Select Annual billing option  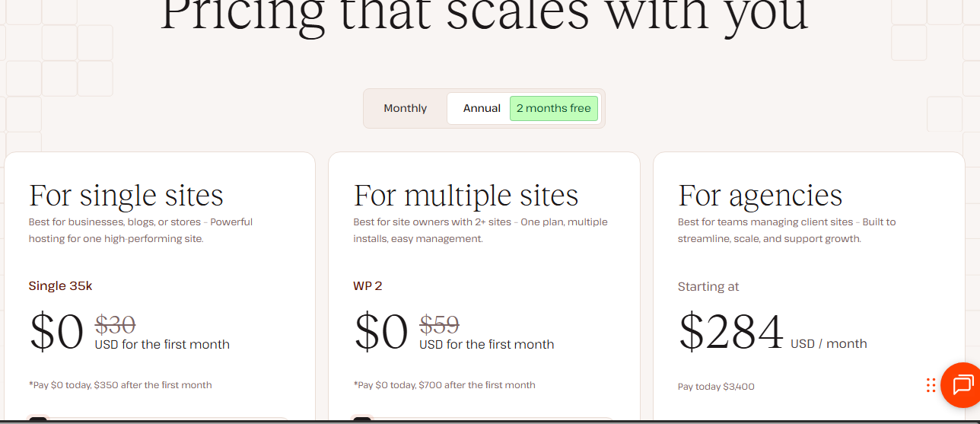[482, 108]
